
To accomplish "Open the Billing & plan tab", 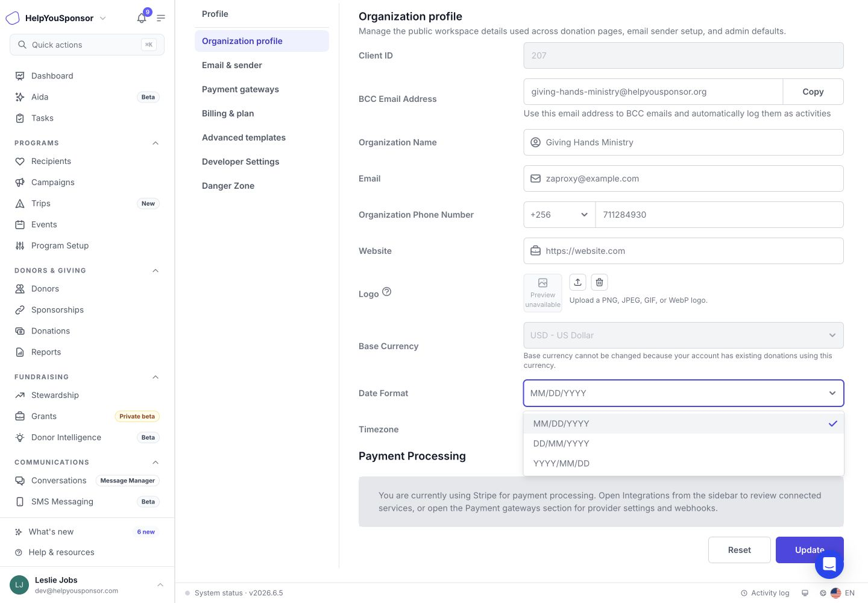I will point(262,113).
